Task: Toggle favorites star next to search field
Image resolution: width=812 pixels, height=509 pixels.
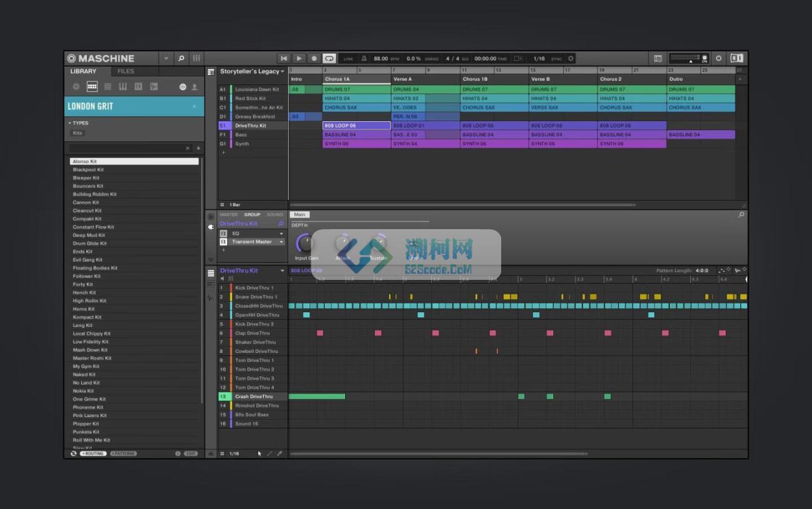Action: click(198, 148)
